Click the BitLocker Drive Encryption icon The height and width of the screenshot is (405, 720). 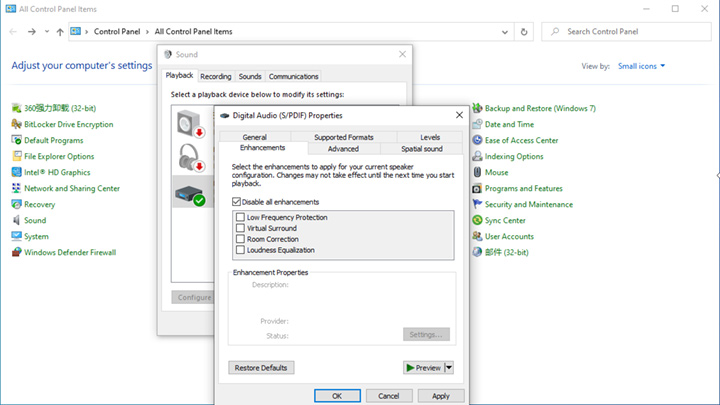click(x=16, y=124)
